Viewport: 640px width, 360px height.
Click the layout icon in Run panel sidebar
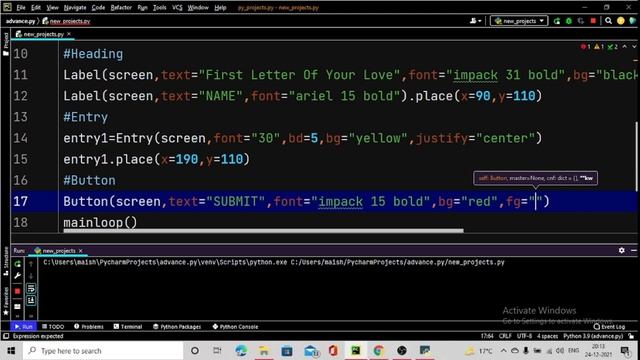18,307
